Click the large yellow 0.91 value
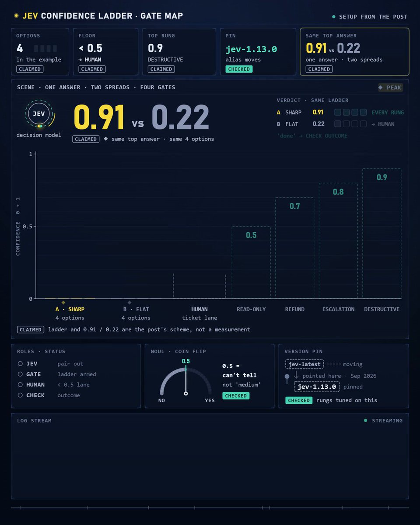420x525 pixels. 99,118
